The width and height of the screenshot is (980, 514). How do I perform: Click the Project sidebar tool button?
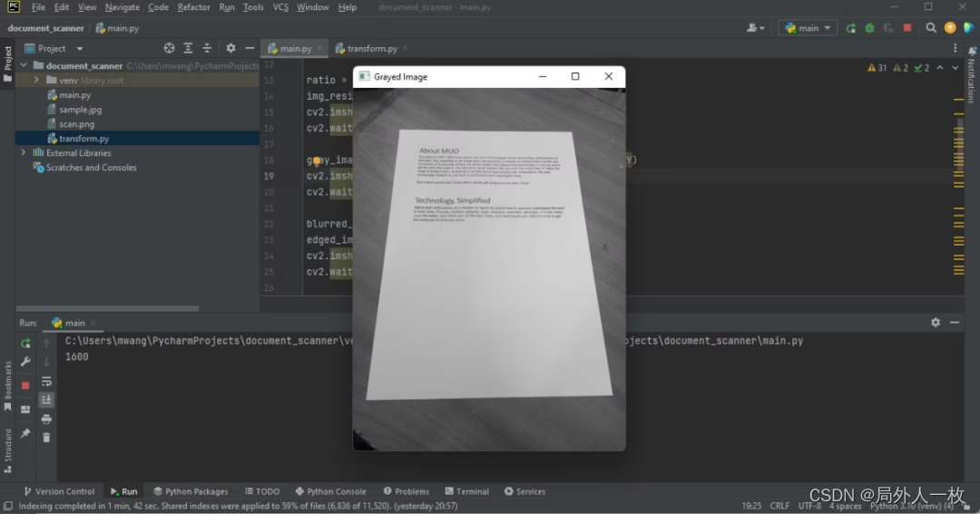[7, 63]
